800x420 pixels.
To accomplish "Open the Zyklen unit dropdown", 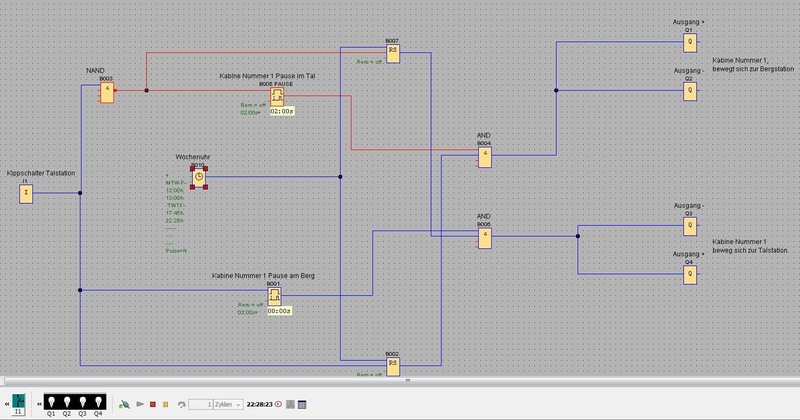I will pos(226,404).
